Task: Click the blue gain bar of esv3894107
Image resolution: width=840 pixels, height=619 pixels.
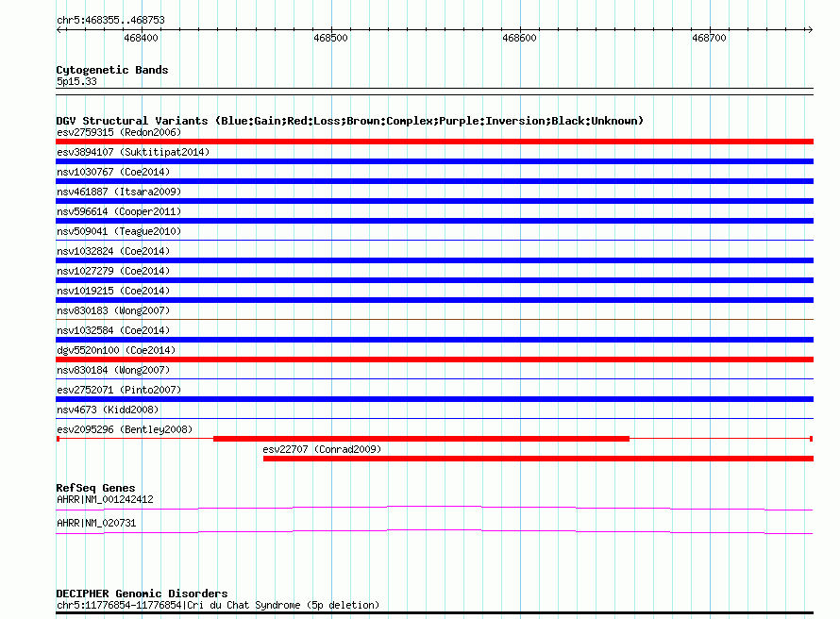Action: (x=434, y=161)
